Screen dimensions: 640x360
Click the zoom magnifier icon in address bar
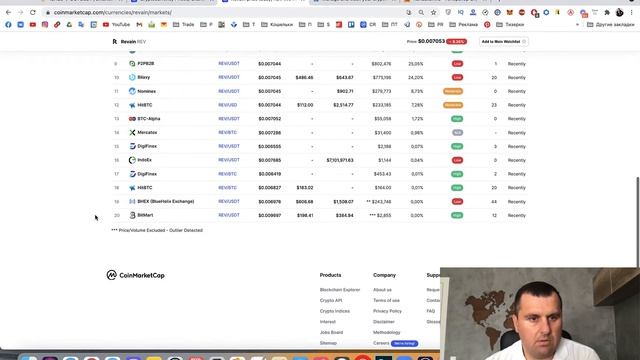coord(421,13)
